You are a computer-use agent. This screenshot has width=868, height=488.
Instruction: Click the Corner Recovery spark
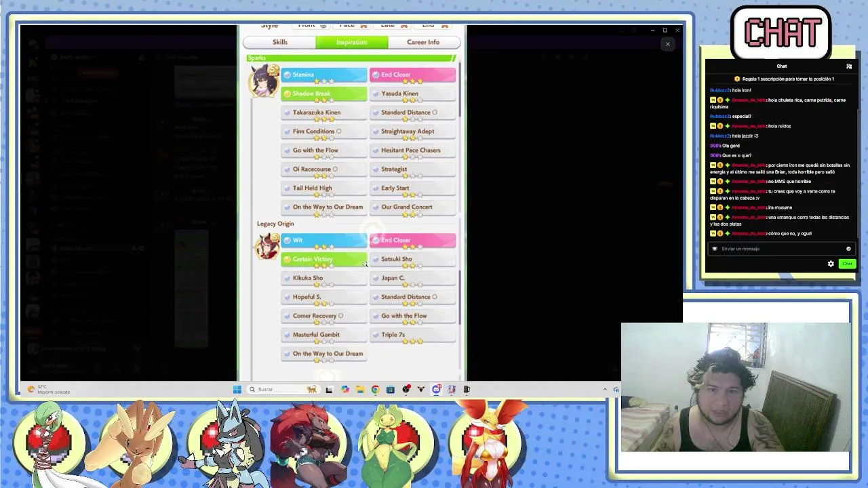pyautogui.click(x=324, y=317)
